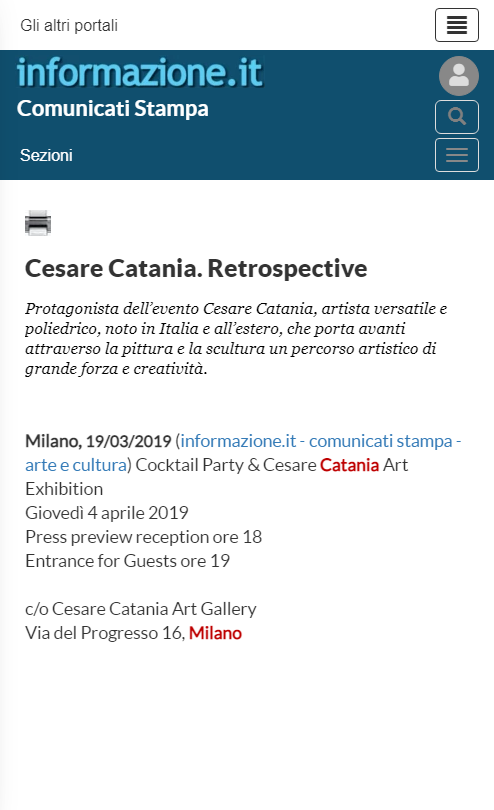Screen dimensions: 494x810
Task: Click the Sezioni menu label
Action: click(x=46, y=155)
